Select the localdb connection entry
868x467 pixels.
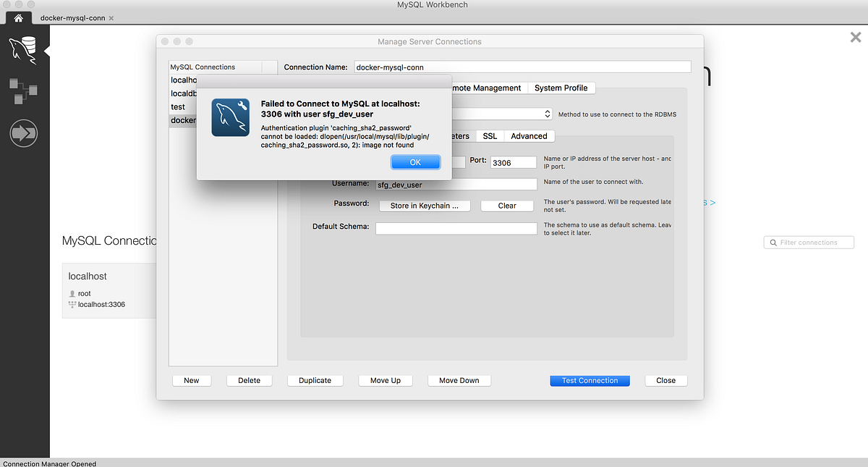pyautogui.click(x=182, y=93)
